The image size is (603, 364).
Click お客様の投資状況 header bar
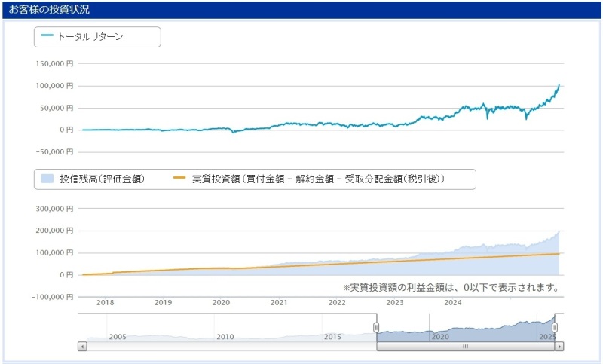[x=301, y=10]
